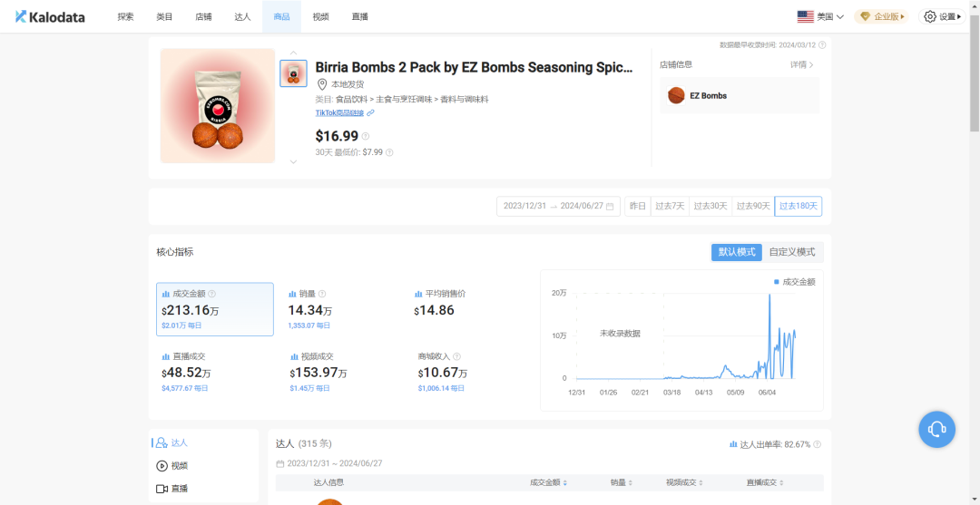
Task: Click the down chevron under product thumbnails
Action: tap(293, 162)
